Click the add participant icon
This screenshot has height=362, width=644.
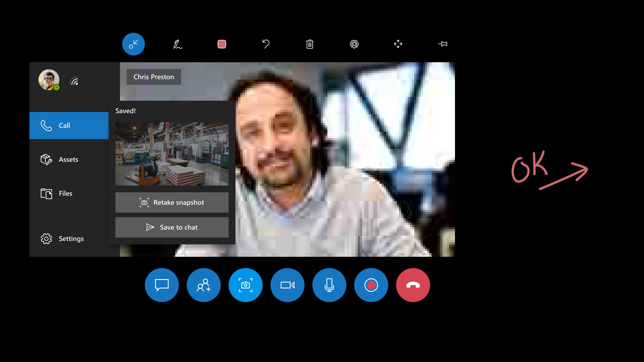point(203,285)
